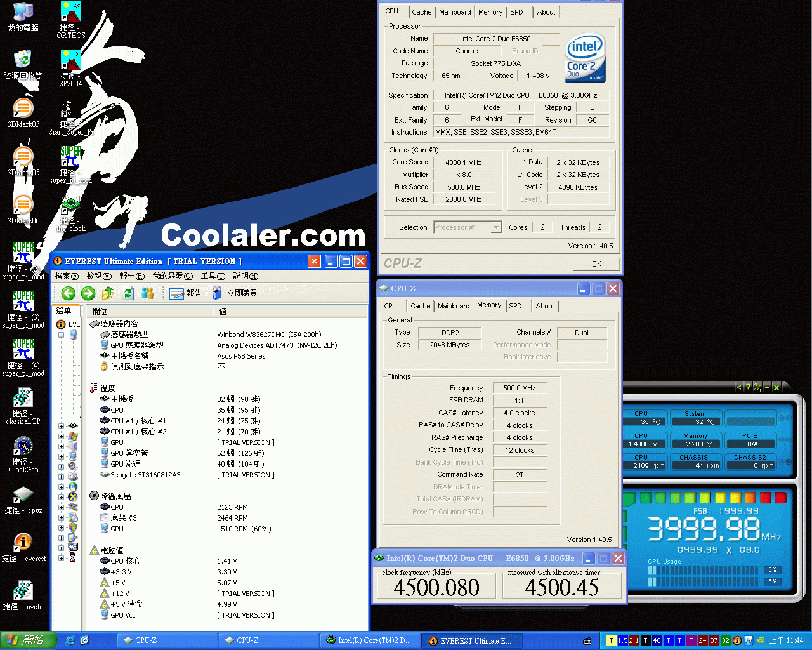Select the cpuz desktop shortcut

point(23,500)
